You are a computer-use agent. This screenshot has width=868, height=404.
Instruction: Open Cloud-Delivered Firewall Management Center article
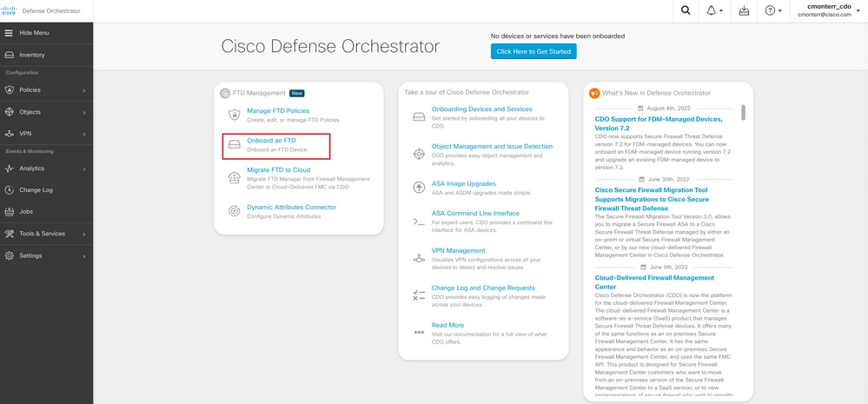click(654, 282)
